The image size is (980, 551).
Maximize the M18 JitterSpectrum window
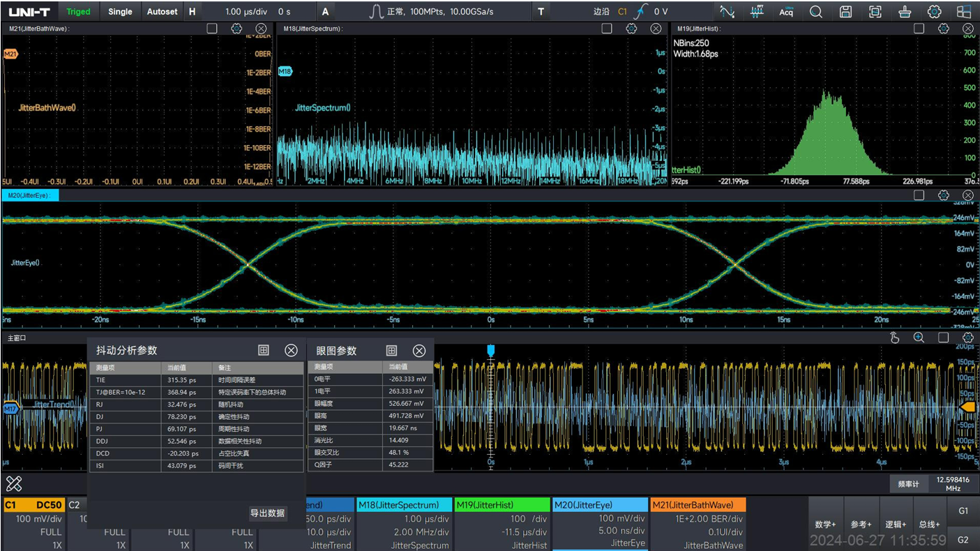tap(607, 29)
